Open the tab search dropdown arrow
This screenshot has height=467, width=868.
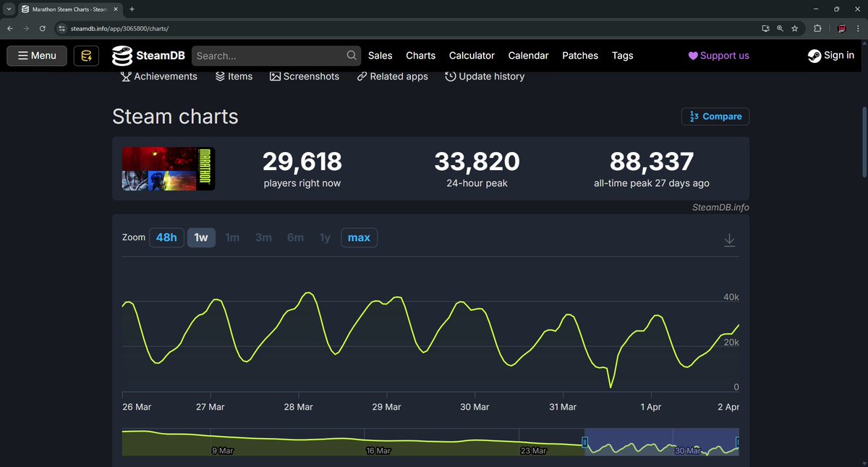[8, 9]
